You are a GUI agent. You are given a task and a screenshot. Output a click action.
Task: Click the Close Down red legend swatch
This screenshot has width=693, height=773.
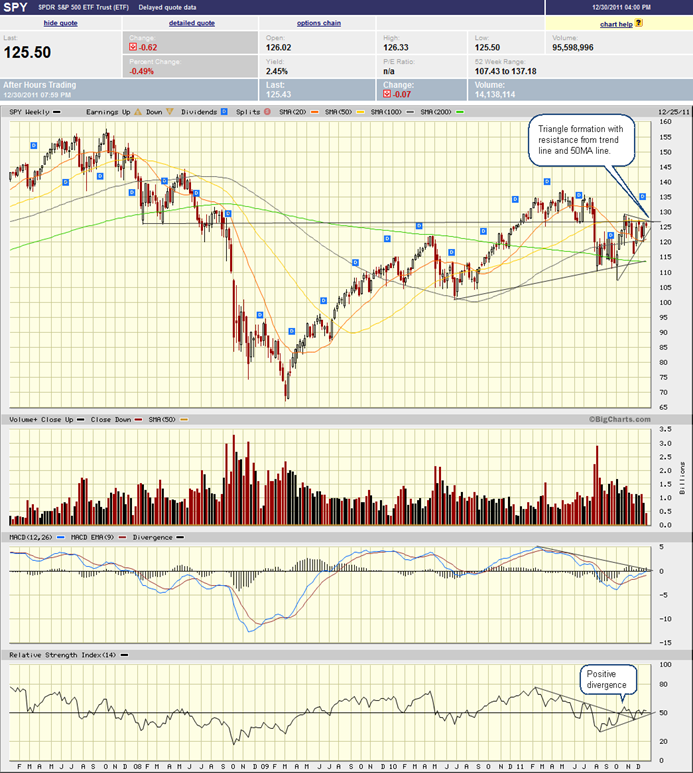point(139,420)
